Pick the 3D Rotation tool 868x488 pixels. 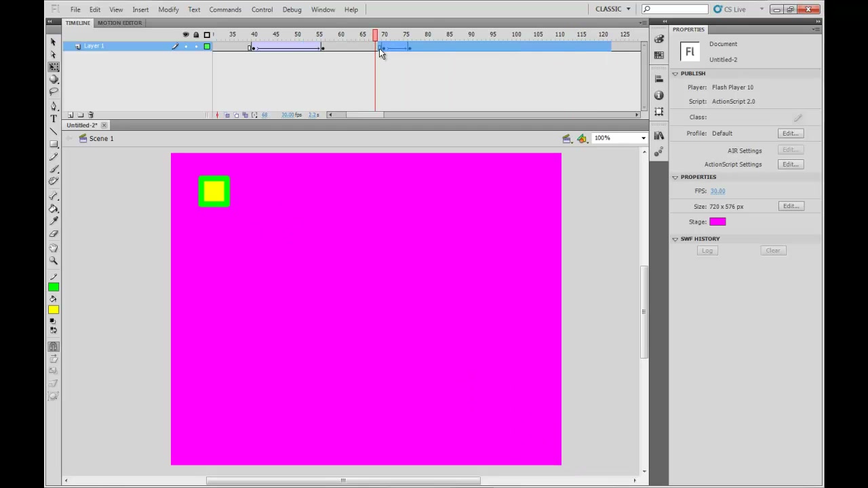tap(54, 79)
